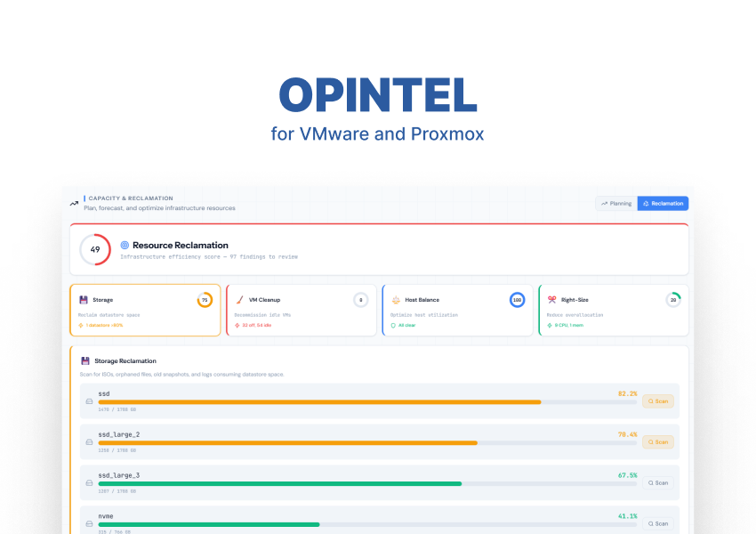Viewport: 756px width, 534px height.
Task: Click the ssd_large_2 datastore name
Action: (119, 434)
